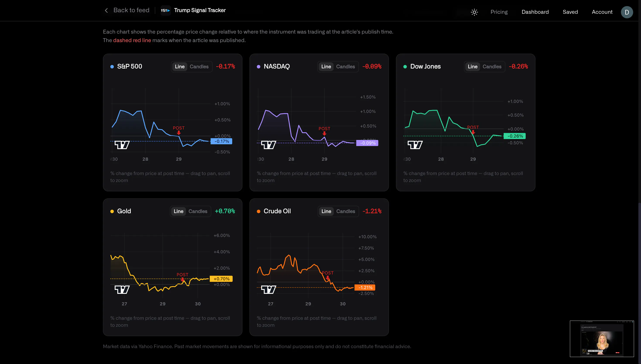Click the TradingView logo in Dow Jones chart
641x364 pixels.
[x=415, y=145]
